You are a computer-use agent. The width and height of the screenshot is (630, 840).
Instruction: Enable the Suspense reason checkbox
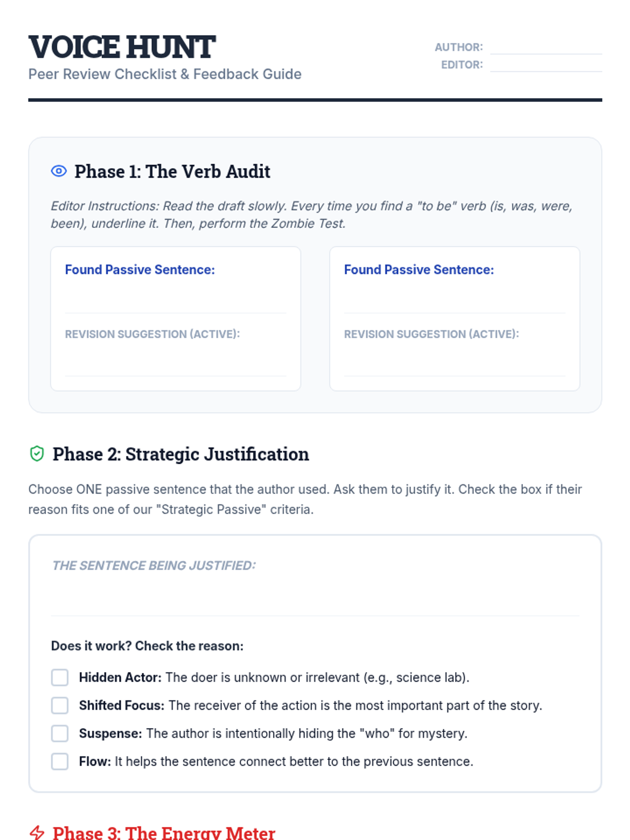click(x=60, y=733)
